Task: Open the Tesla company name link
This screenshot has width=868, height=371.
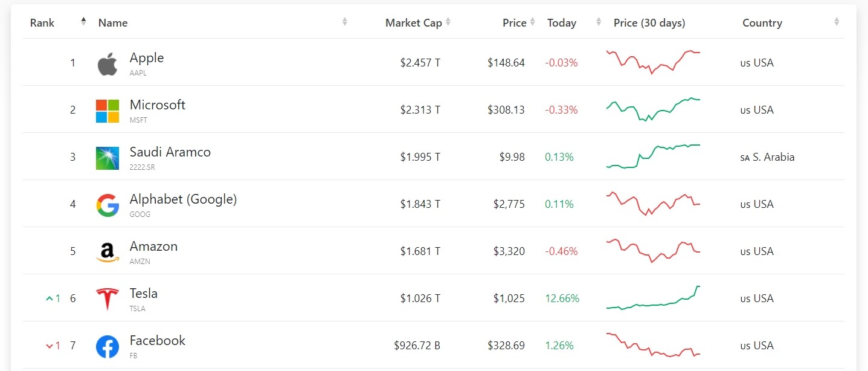Action: (x=144, y=294)
